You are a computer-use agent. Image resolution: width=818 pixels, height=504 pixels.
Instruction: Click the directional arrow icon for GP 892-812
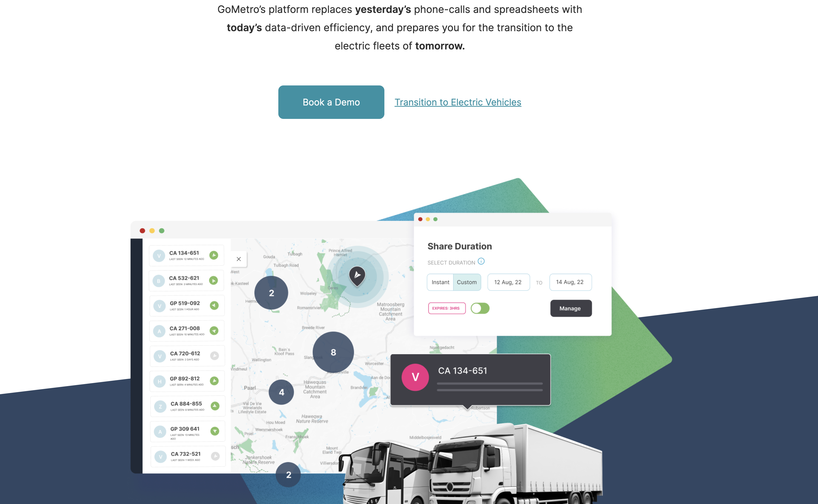214,381
